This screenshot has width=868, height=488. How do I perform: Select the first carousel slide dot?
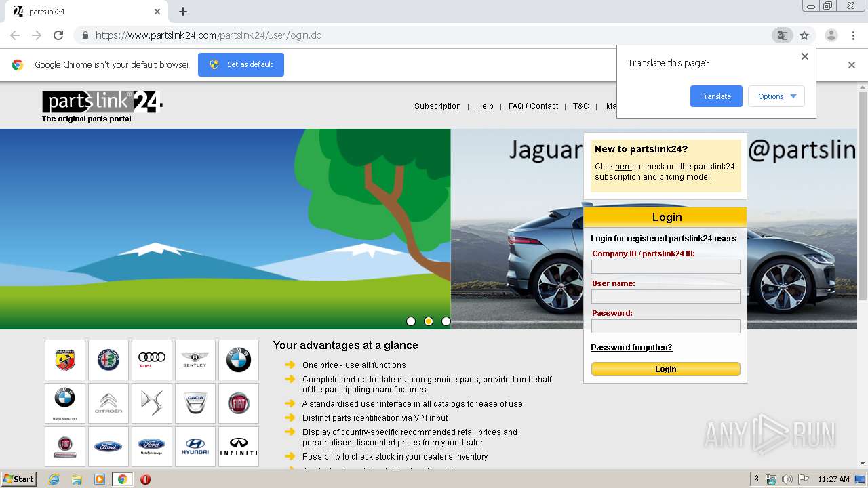coord(411,321)
